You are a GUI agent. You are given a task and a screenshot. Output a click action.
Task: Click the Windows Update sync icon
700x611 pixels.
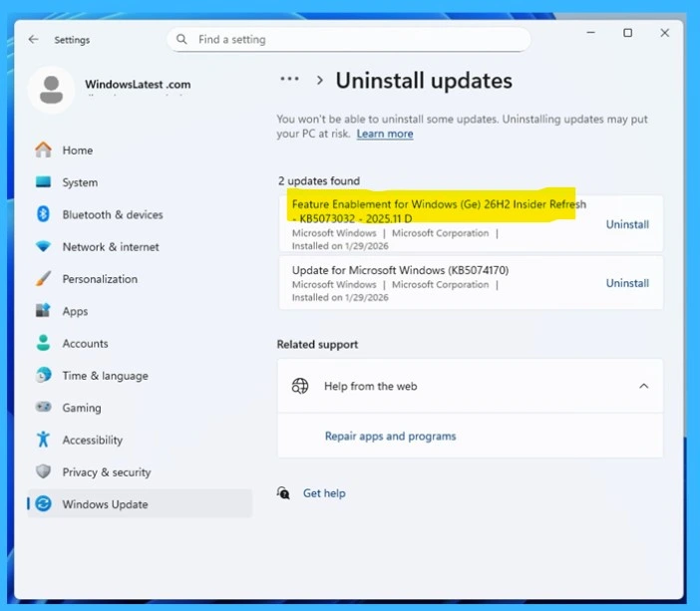[43, 504]
